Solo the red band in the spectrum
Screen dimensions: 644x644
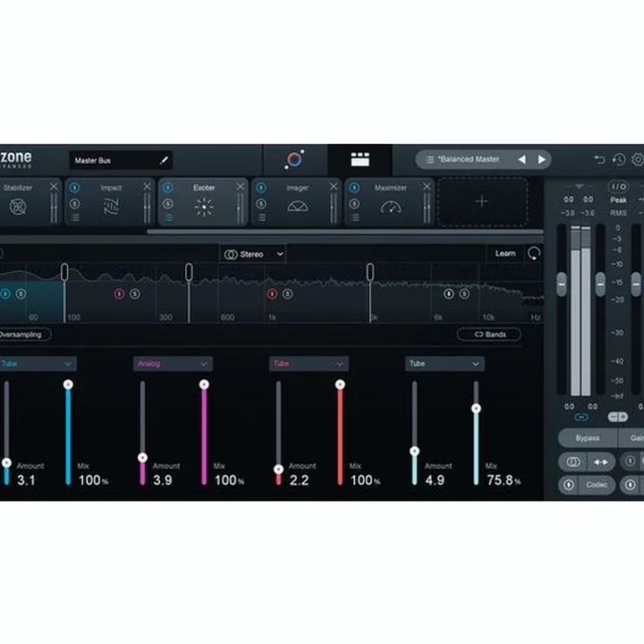click(x=287, y=293)
